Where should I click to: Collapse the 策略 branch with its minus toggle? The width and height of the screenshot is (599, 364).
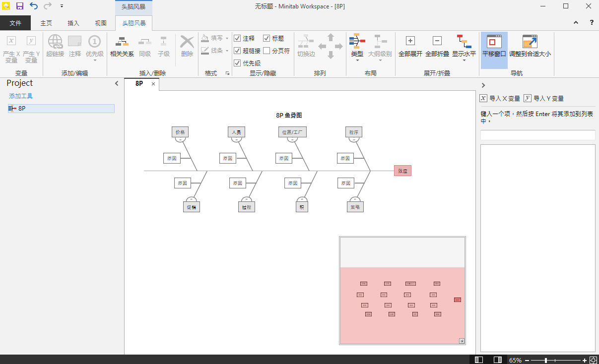click(355, 199)
